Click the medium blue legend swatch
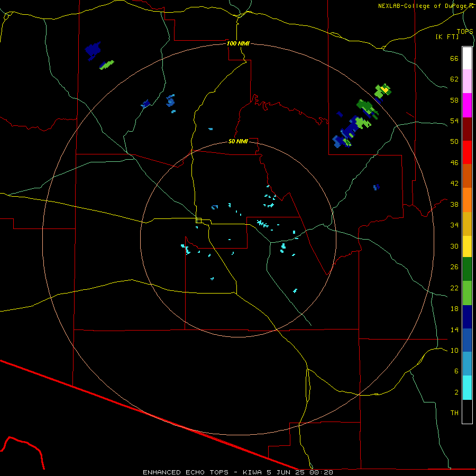The width and height of the screenshot is (476, 476). 467,340
